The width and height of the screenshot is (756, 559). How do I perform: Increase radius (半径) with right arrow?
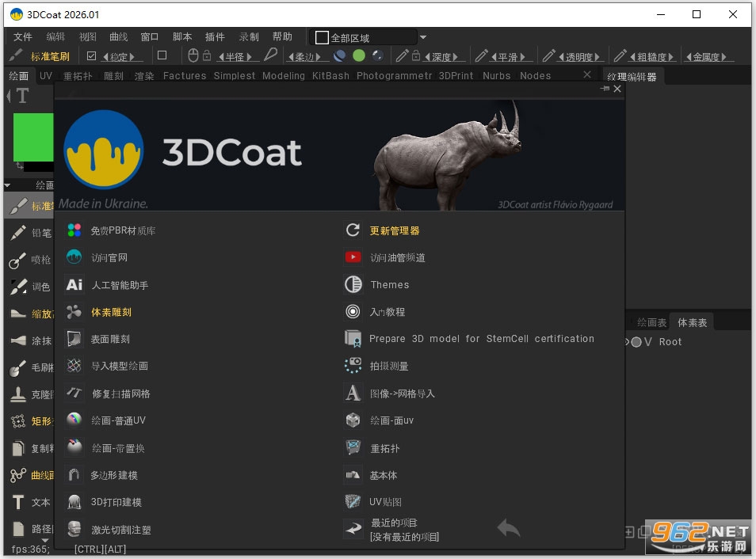(250, 57)
